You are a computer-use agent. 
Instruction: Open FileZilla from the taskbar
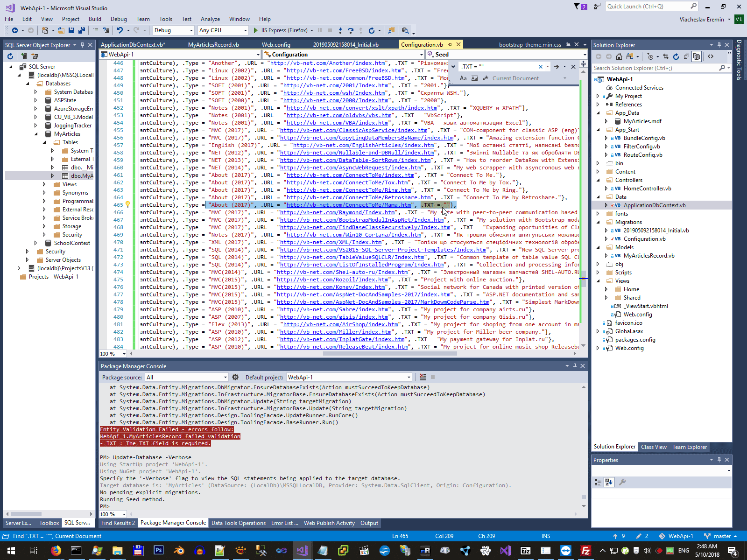586,551
